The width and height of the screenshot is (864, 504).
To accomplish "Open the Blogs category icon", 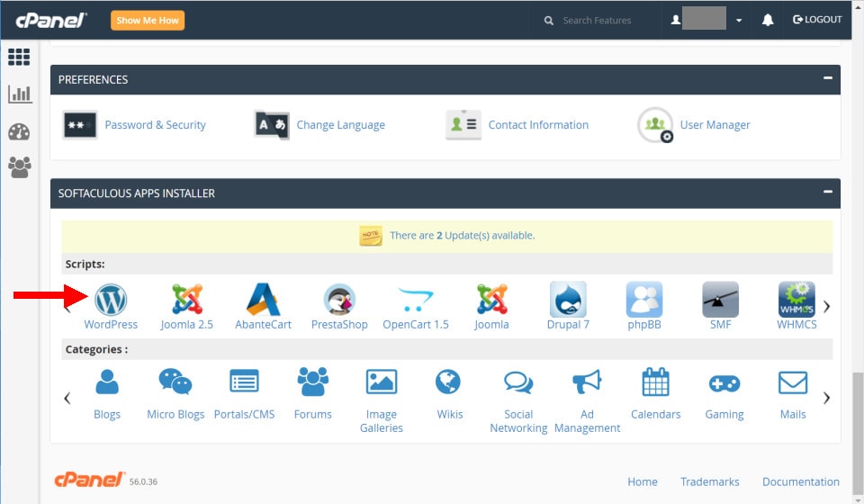I will [x=107, y=382].
